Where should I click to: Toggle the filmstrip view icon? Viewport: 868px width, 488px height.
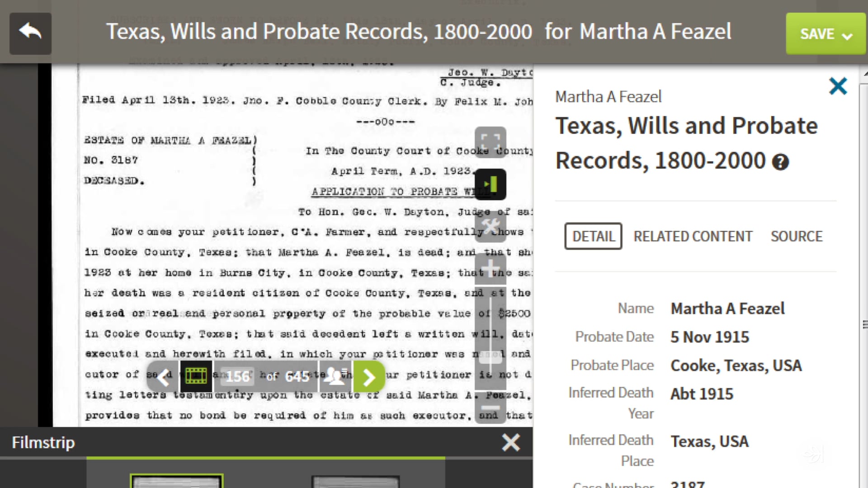(196, 376)
